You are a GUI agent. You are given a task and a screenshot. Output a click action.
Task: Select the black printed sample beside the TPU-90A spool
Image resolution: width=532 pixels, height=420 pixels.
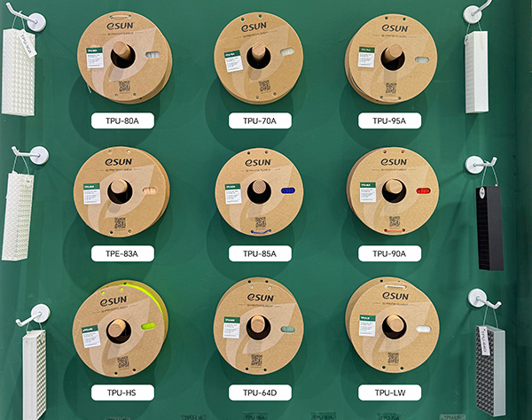pos(489,228)
